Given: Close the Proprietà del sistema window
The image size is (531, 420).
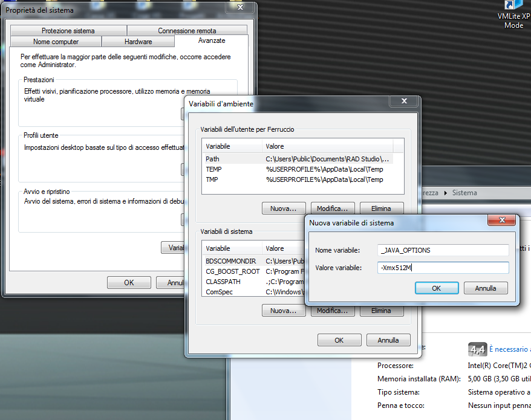Looking at the screenshot, I should click(x=240, y=7).
